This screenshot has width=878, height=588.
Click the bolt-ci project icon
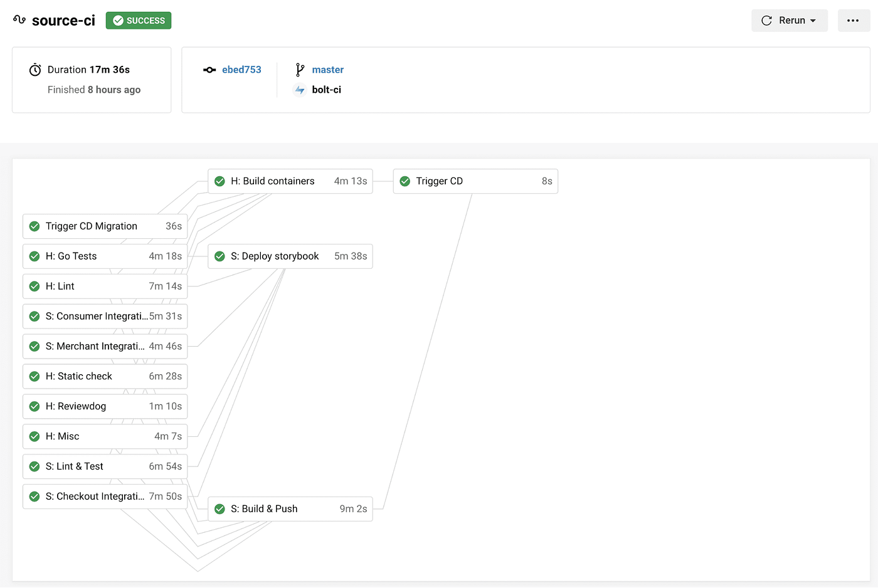tap(300, 90)
